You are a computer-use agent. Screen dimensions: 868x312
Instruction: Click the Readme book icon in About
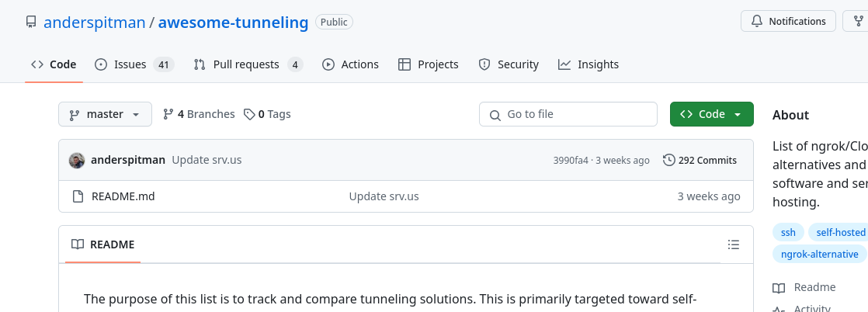[x=779, y=288]
